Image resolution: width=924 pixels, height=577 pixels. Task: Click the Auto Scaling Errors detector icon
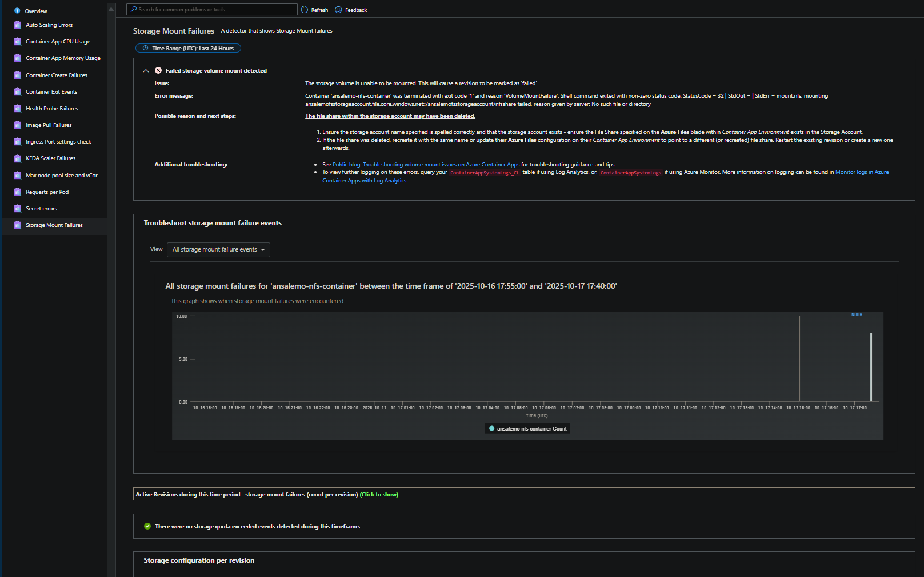click(18, 25)
